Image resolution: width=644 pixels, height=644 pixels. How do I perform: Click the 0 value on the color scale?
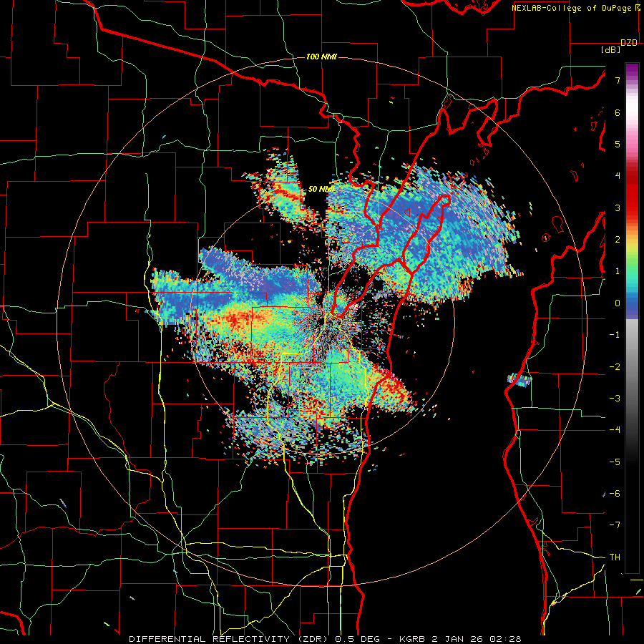tap(618, 303)
